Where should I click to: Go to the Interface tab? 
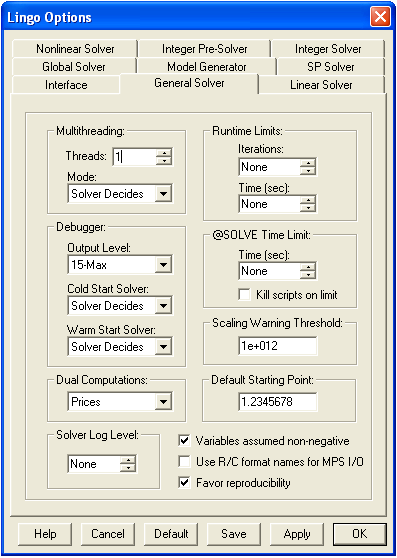(66, 85)
